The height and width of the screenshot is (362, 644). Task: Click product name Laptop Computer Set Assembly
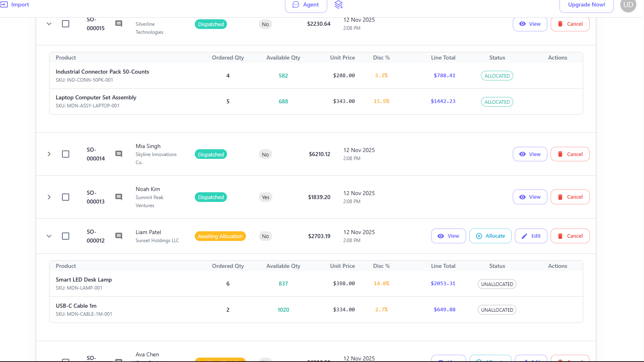click(x=96, y=97)
